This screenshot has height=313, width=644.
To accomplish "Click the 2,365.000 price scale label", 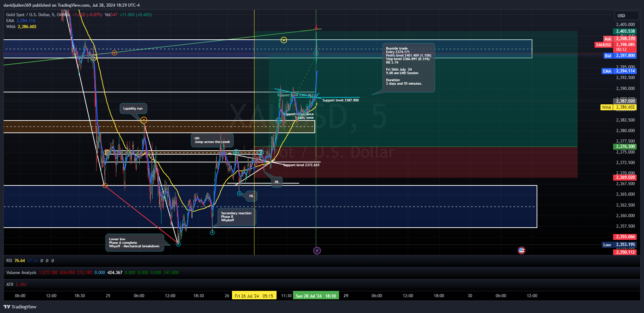I will pyautogui.click(x=625, y=194).
